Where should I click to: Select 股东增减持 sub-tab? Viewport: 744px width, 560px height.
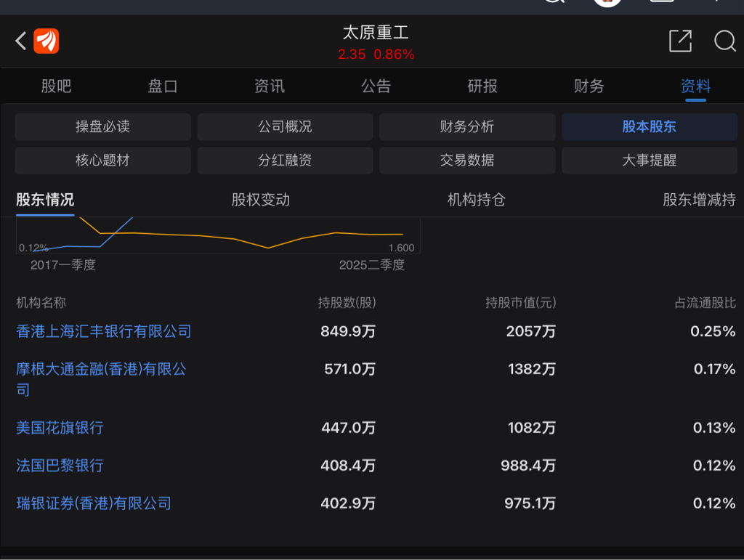pos(700,200)
